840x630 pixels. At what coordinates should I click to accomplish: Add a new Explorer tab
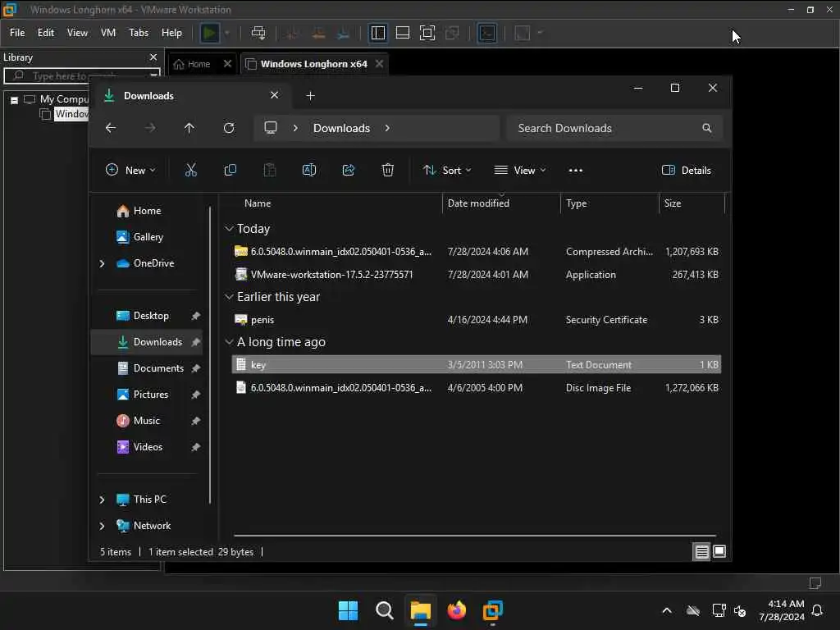310,95
